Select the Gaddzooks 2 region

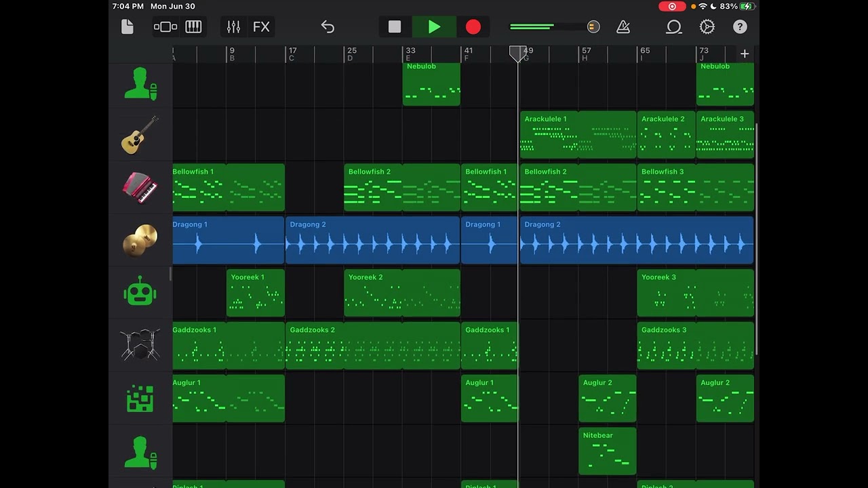(373, 346)
